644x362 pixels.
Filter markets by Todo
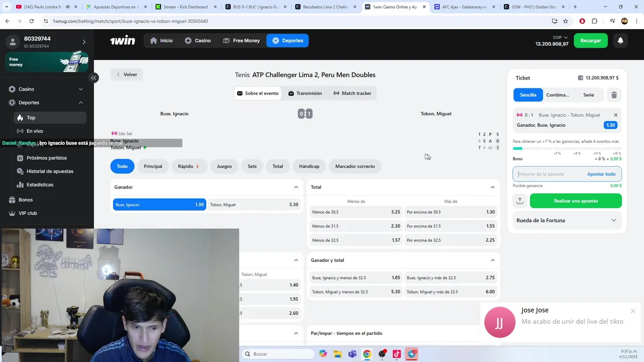click(122, 166)
